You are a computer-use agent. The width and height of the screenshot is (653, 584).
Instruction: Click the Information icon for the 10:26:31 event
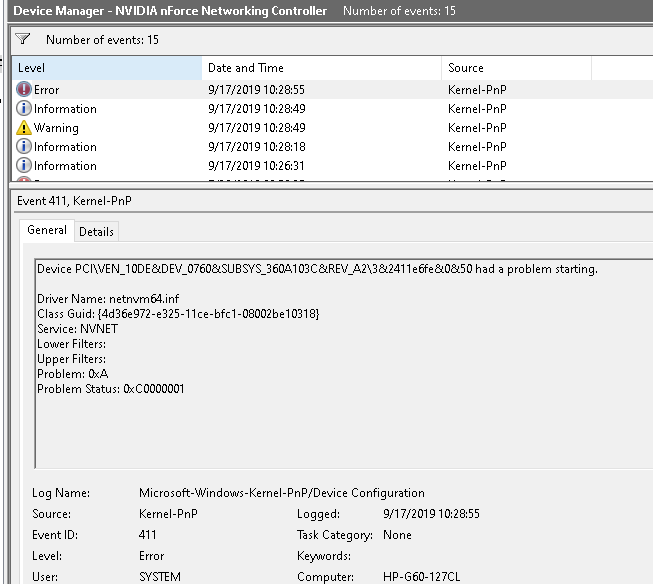[24, 165]
